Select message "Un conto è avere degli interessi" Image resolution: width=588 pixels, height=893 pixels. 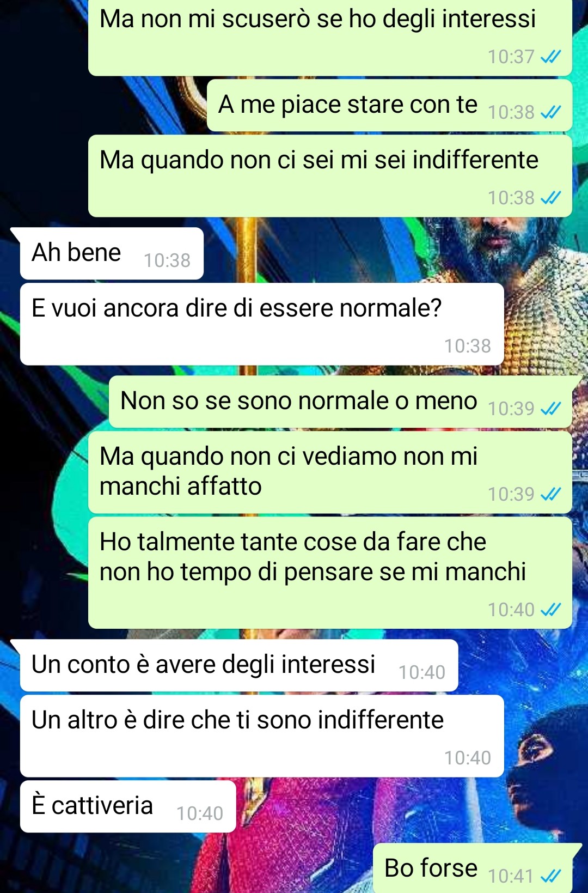[x=239, y=665]
